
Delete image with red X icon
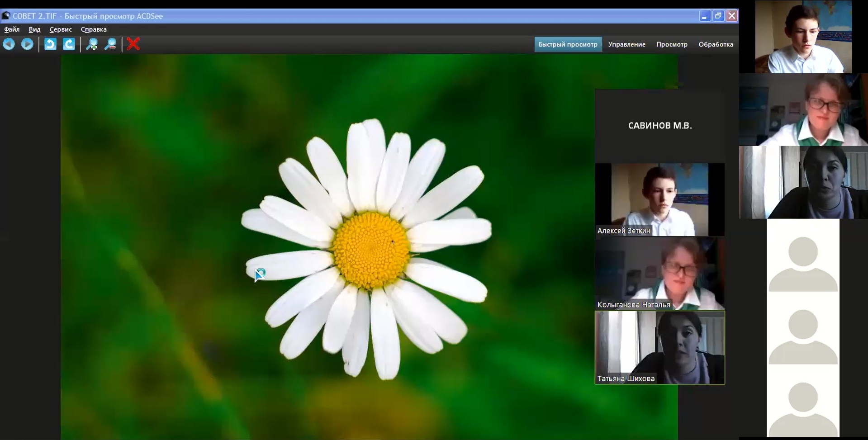133,44
